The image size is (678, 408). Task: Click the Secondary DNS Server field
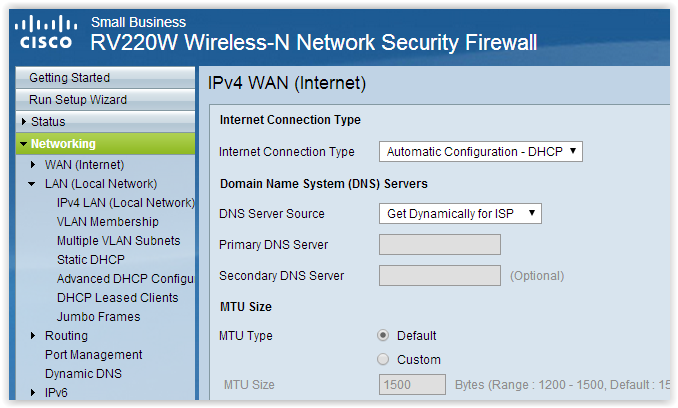(x=440, y=276)
